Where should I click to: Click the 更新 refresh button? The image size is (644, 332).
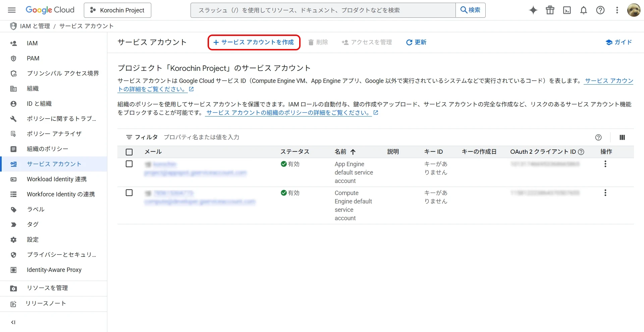pos(416,42)
